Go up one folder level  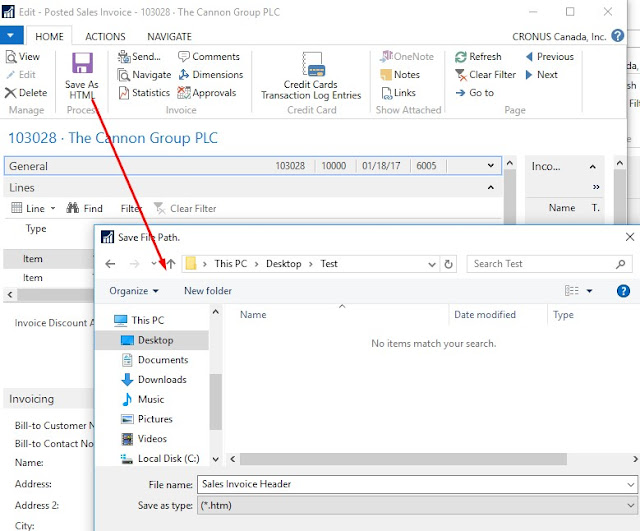coord(171,264)
